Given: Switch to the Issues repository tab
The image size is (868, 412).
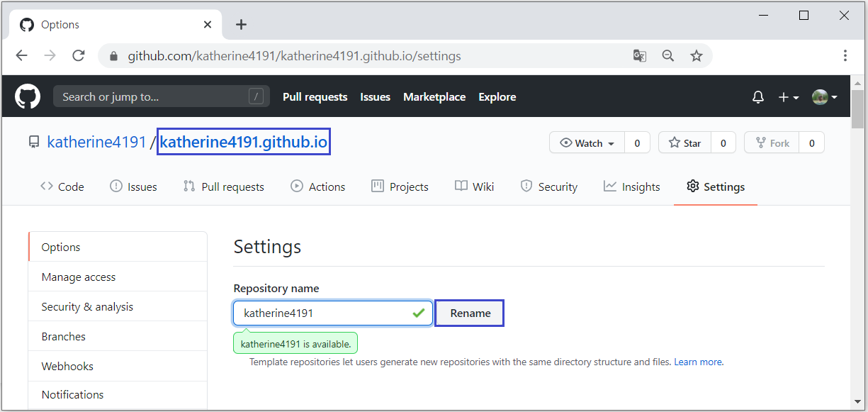Looking at the screenshot, I should click(133, 186).
